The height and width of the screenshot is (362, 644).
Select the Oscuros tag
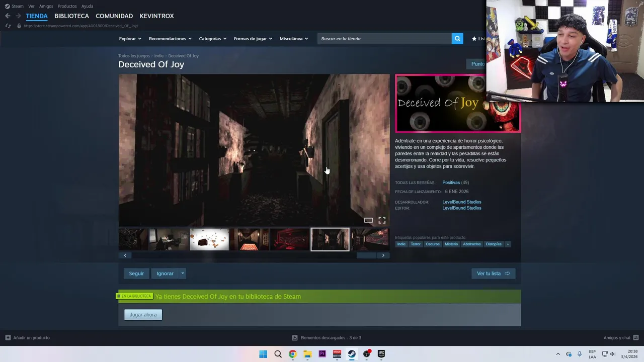click(x=433, y=244)
